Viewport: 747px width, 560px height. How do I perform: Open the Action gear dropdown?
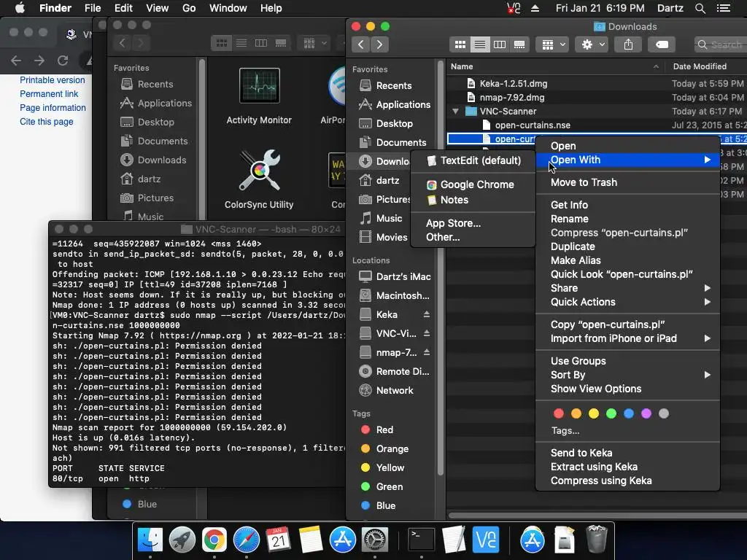592,44
